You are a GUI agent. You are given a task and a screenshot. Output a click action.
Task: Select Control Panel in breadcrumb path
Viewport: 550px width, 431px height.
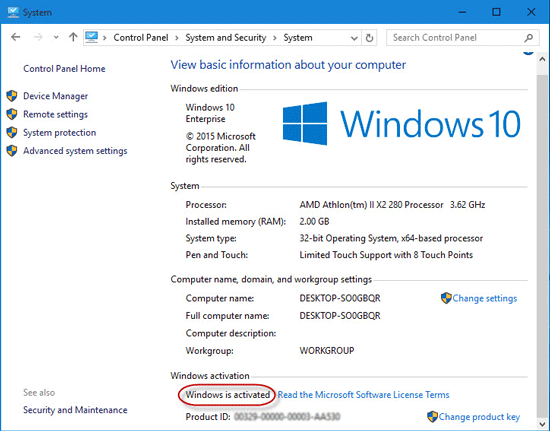click(x=141, y=38)
